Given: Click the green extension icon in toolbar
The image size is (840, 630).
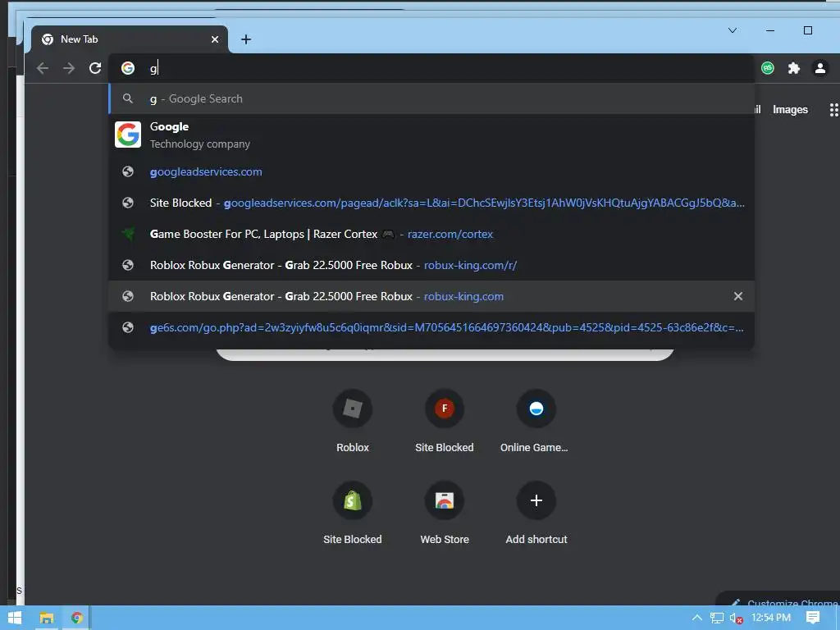Looking at the screenshot, I should (768, 68).
